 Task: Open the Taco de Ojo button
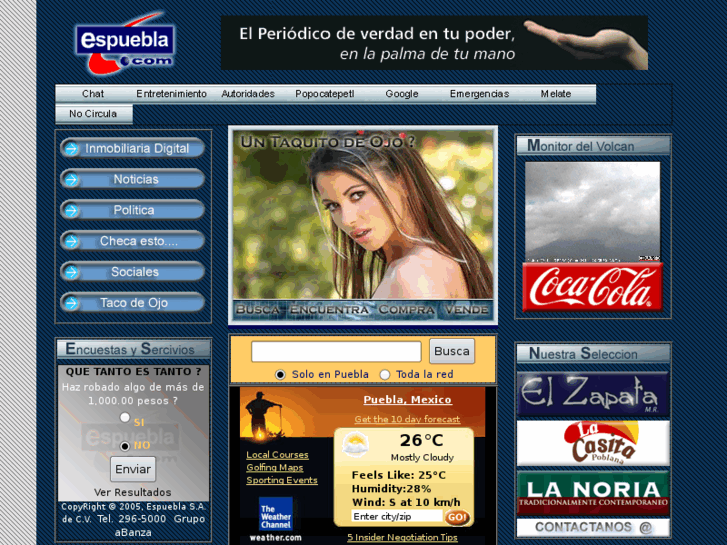[x=133, y=303]
